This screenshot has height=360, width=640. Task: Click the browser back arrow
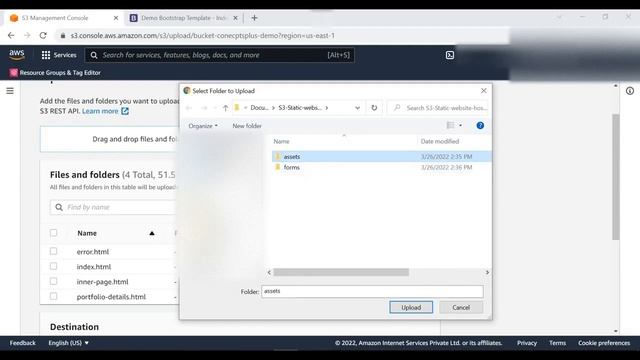pos(11,36)
